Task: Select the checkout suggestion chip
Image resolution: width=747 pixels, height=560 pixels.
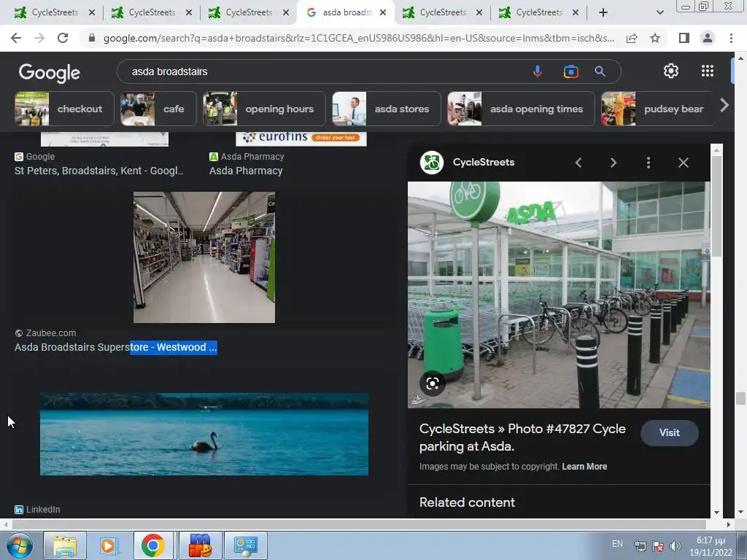Action: click(x=64, y=109)
